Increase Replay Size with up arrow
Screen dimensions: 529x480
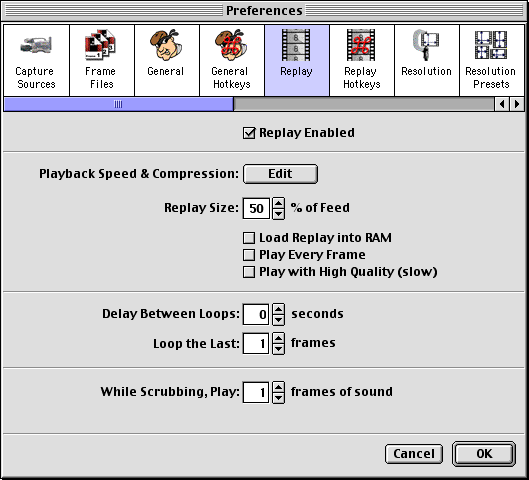point(278,203)
